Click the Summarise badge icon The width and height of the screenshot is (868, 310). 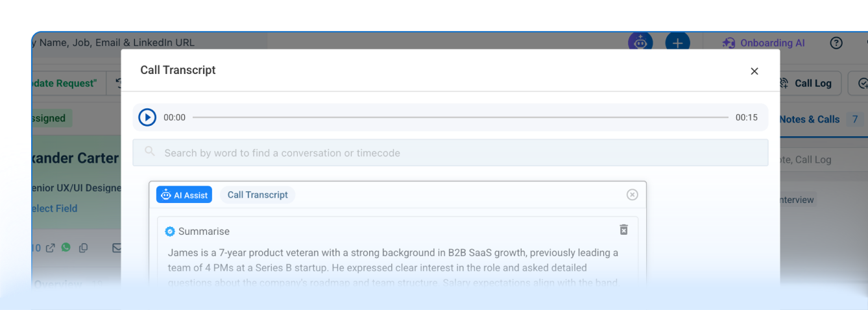170,231
